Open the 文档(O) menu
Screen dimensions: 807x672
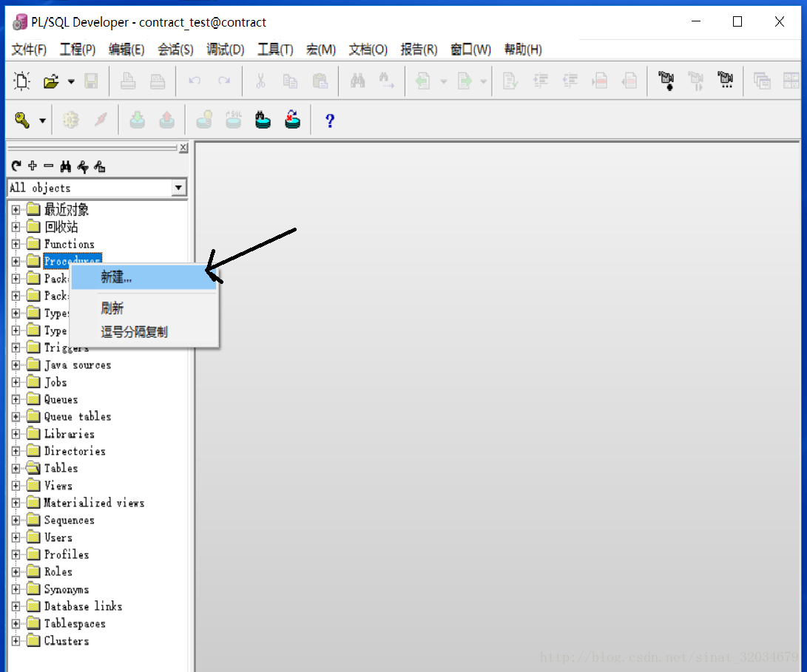tap(368, 50)
